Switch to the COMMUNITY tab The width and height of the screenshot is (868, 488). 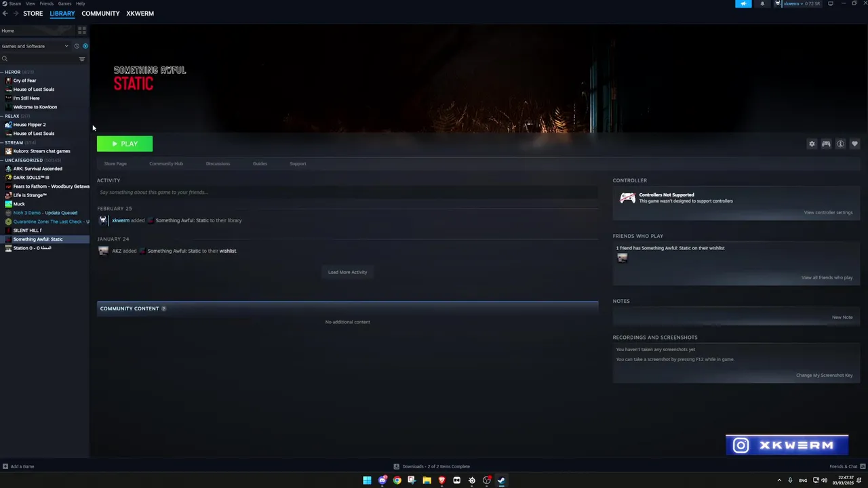pyautogui.click(x=100, y=14)
